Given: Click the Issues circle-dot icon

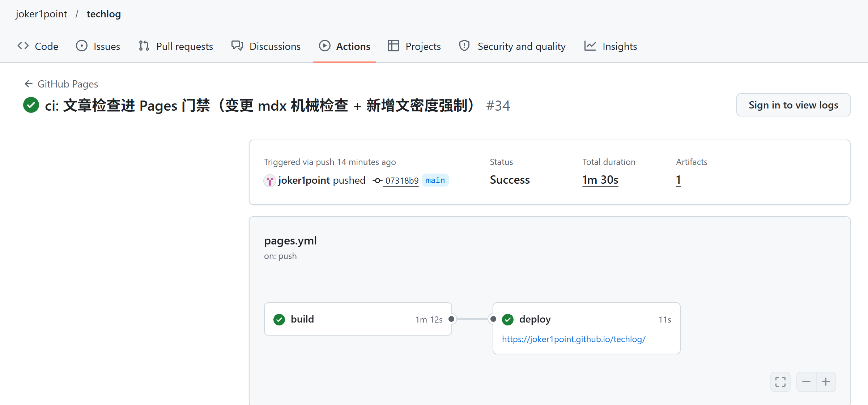Looking at the screenshot, I should 82,46.
